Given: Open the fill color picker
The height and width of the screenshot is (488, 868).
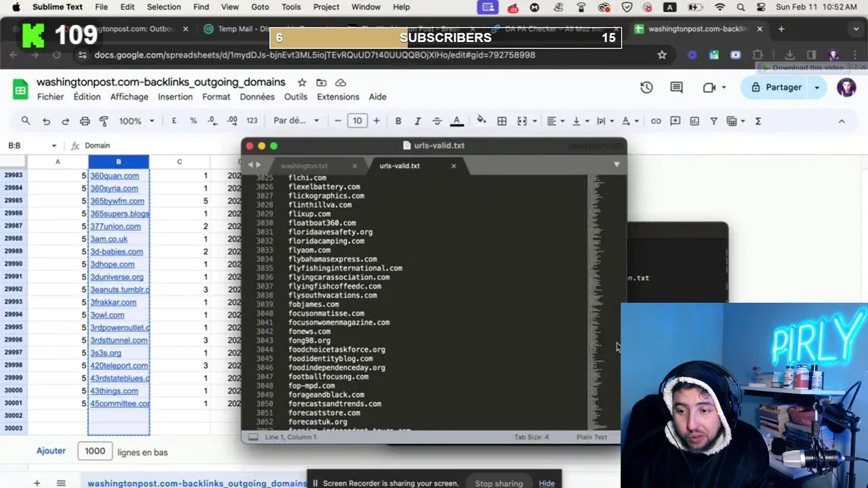Looking at the screenshot, I should (x=481, y=121).
